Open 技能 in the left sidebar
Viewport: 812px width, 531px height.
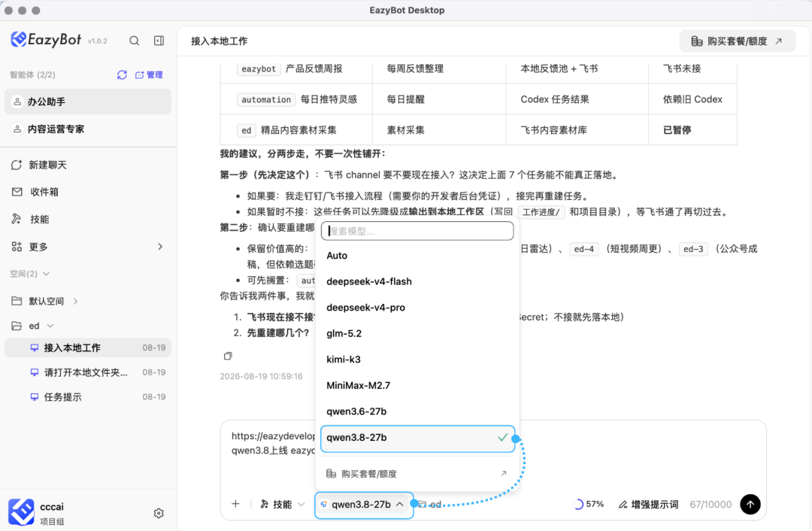coord(30,219)
